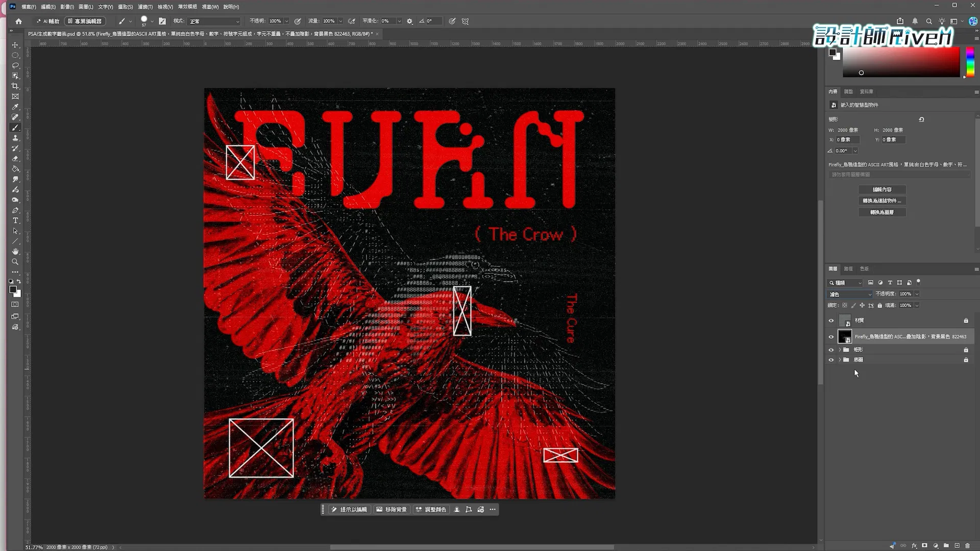Select the Move tool in the toolbar

pyautogui.click(x=15, y=45)
